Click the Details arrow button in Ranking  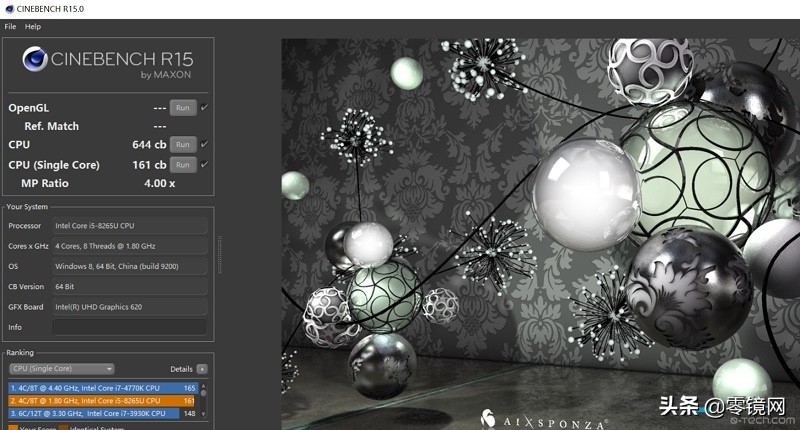[202, 369]
